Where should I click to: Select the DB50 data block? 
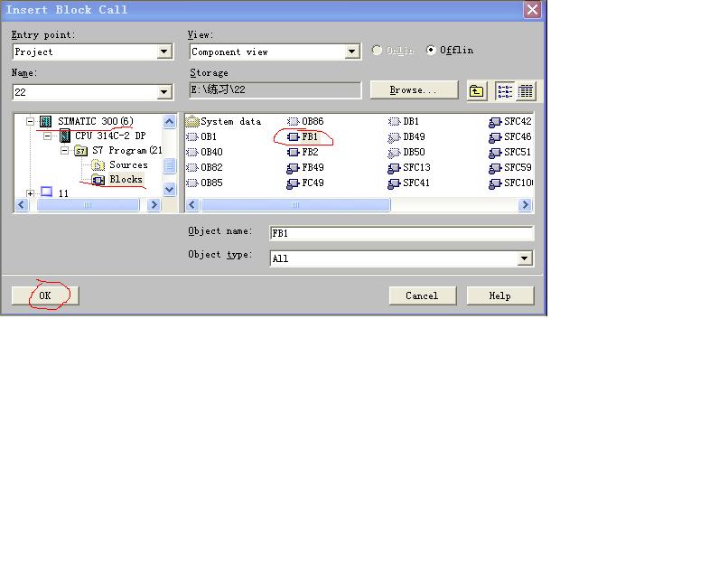(x=406, y=152)
